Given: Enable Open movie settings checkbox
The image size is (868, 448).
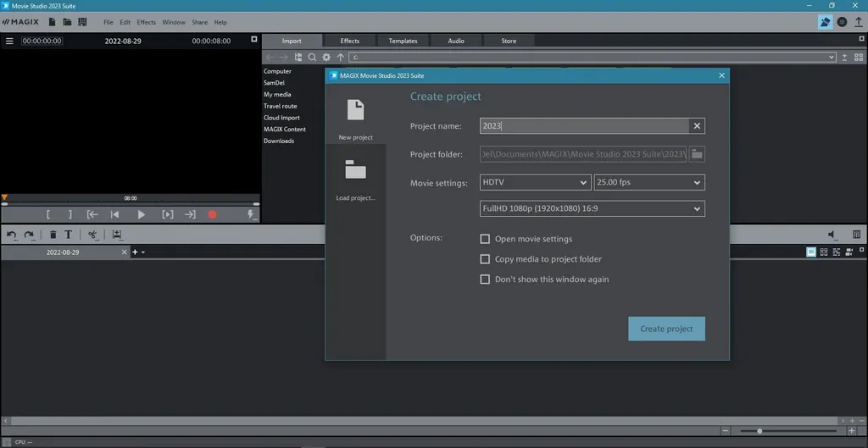Looking at the screenshot, I should click(485, 239).
